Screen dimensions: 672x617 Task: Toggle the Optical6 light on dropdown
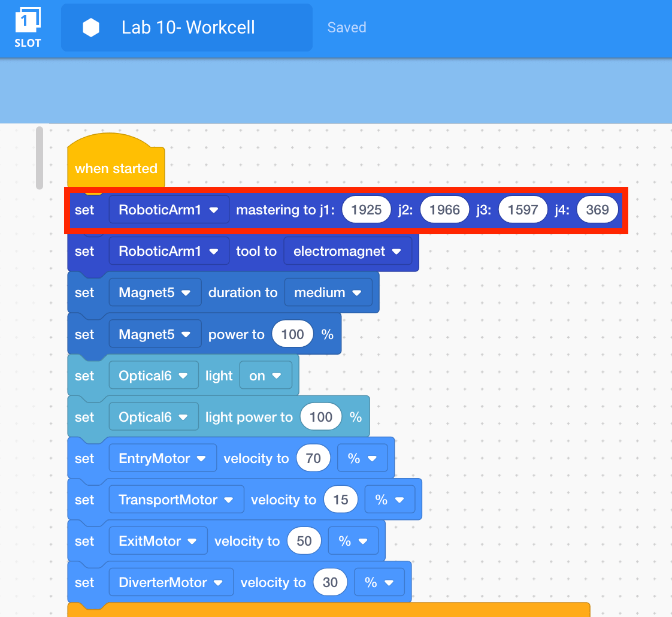click(265, 376)
